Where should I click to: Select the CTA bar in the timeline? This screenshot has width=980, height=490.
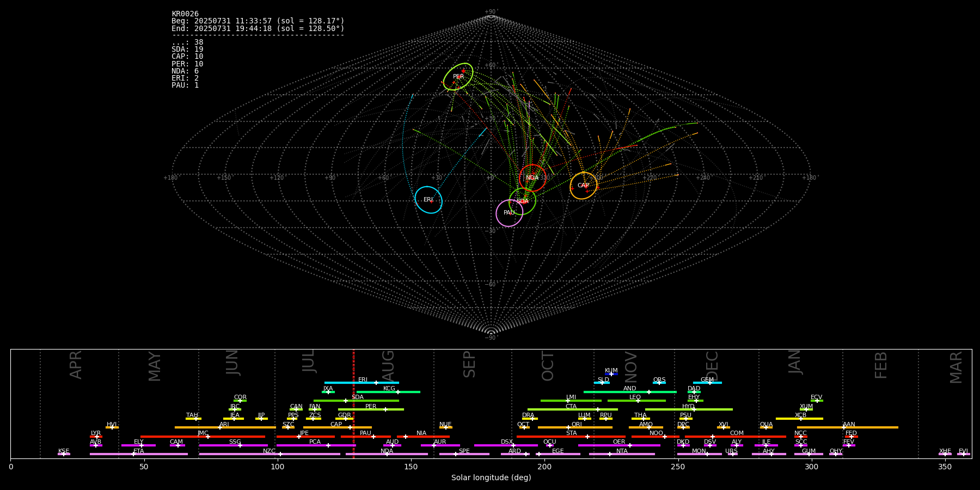click(x=573, y=409)
